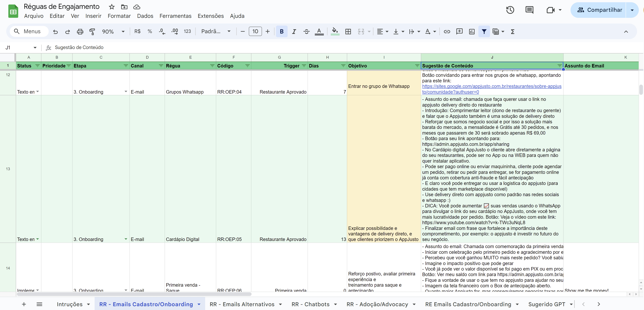Star the document Réguas de Engajamento
The width and height of the screenshot is (644, 310).
112,7
